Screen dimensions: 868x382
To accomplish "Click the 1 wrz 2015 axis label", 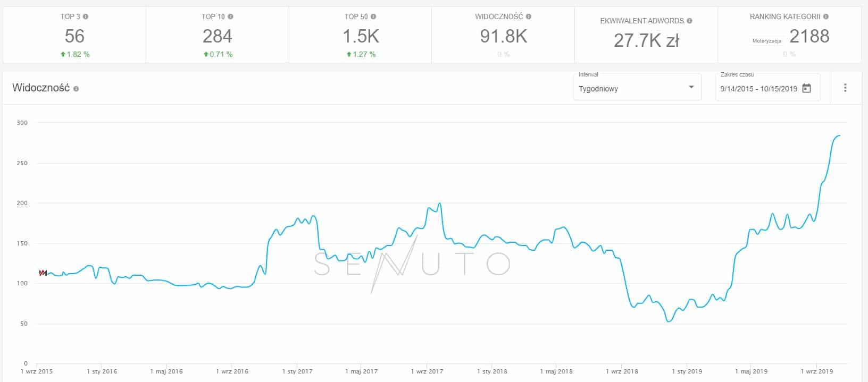I will [x=37, y=371].
